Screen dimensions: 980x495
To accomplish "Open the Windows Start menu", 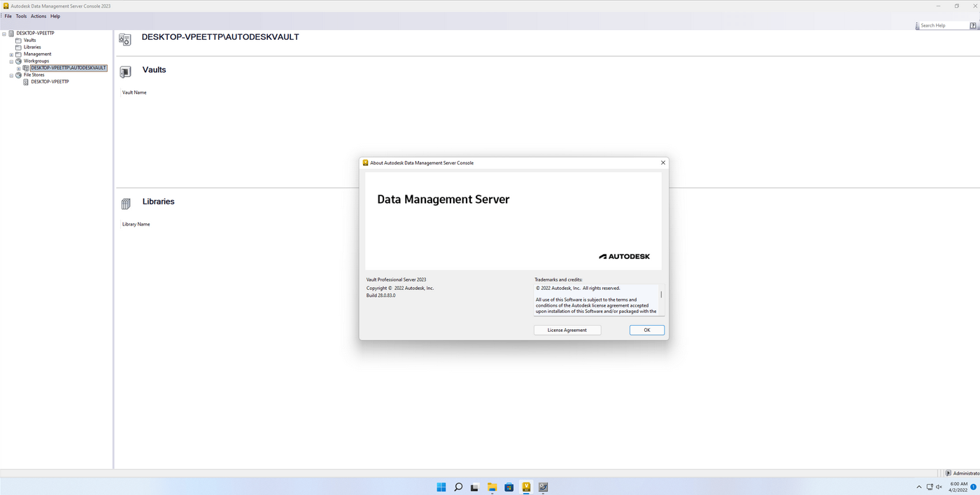I will pyautogui.click(x=441, y=487).
